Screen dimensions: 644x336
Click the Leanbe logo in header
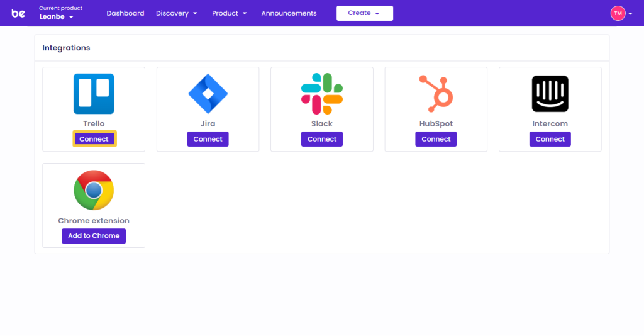pyautogui.click(x=18, y=13)
